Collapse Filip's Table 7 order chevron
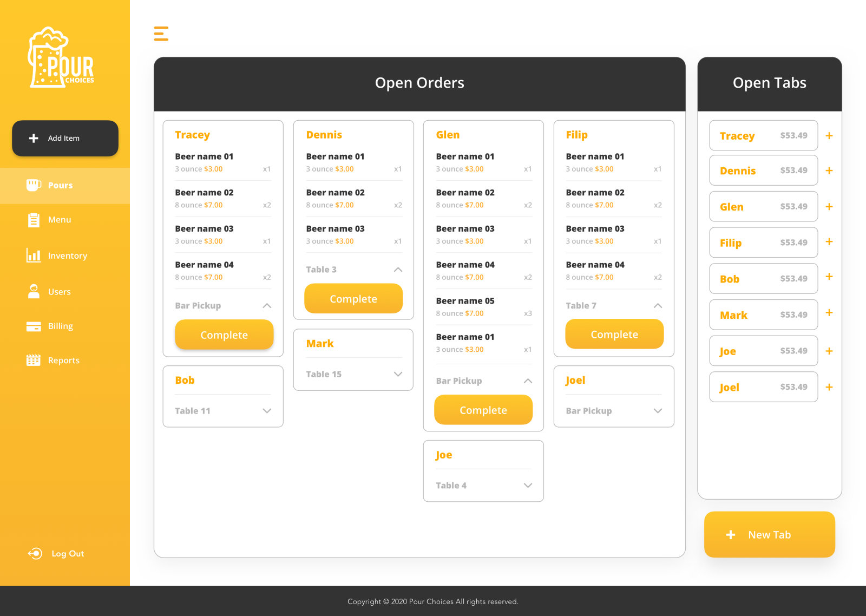Image resolution: width=866 pixels, height=616 pixels. [658, 306]
